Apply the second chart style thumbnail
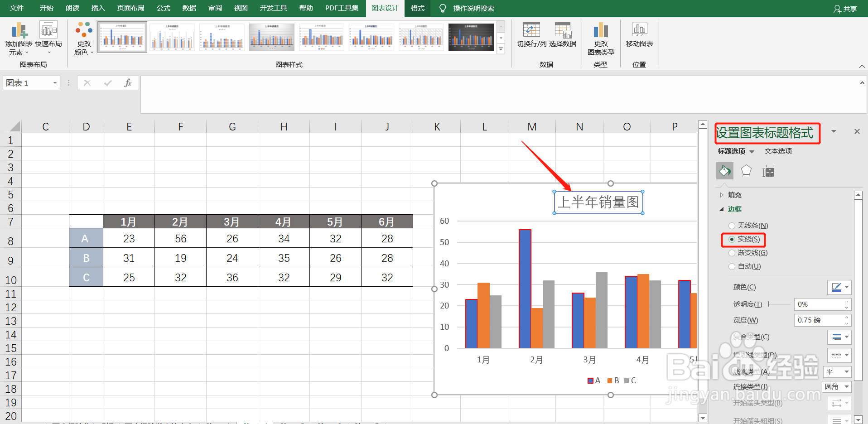Viewport: 868px width, 424px height. [172, 37]
